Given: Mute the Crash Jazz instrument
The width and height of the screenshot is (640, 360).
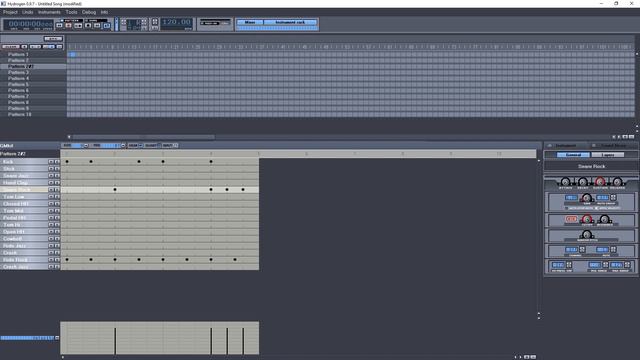Looking at the screenshot, I should pos(51,267).
